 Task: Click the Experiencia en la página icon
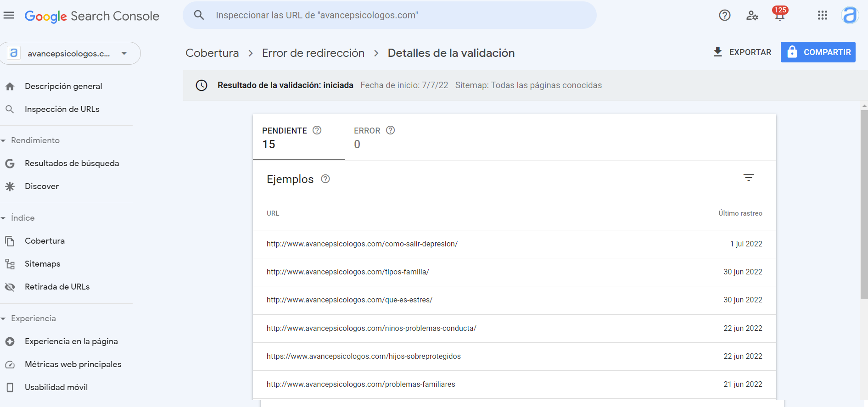pos(10,341)
